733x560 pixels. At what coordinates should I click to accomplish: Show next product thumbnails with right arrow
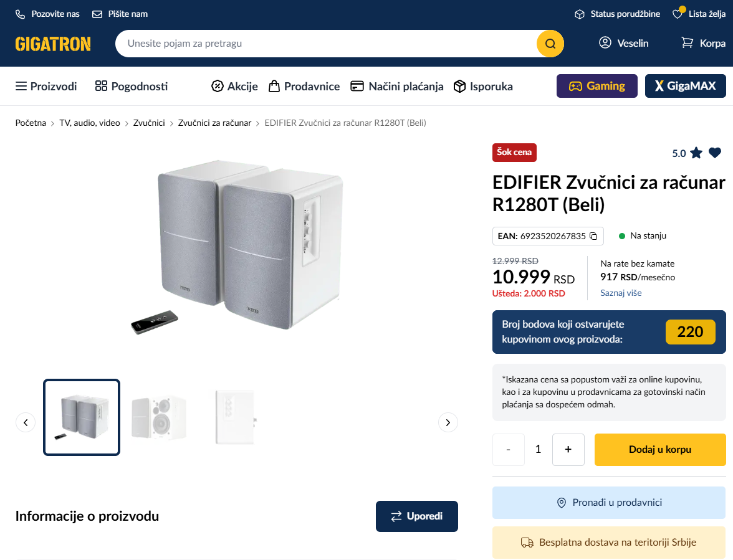(x=448, y=422)
